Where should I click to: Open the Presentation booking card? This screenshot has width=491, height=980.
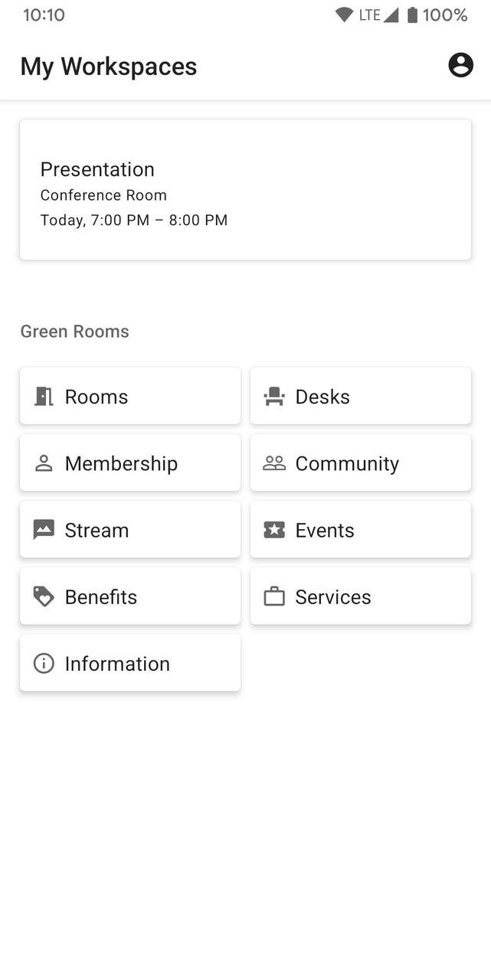(245, 190)
